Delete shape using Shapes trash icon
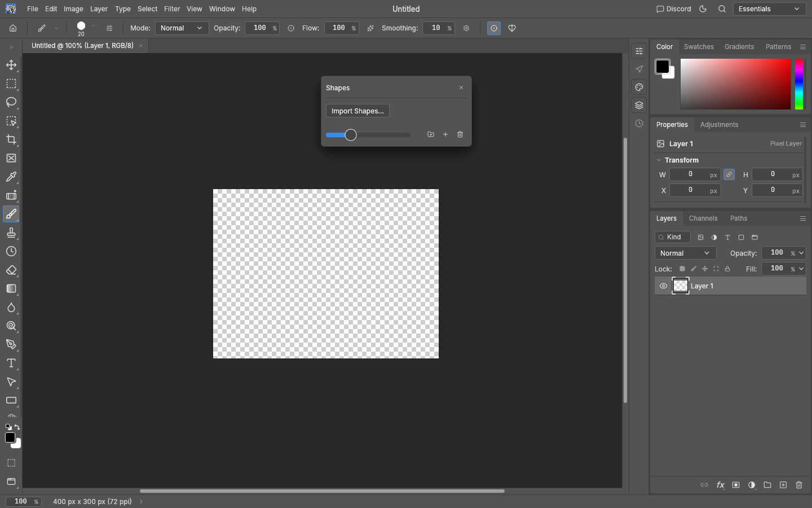812x508 pixels. 460,134
